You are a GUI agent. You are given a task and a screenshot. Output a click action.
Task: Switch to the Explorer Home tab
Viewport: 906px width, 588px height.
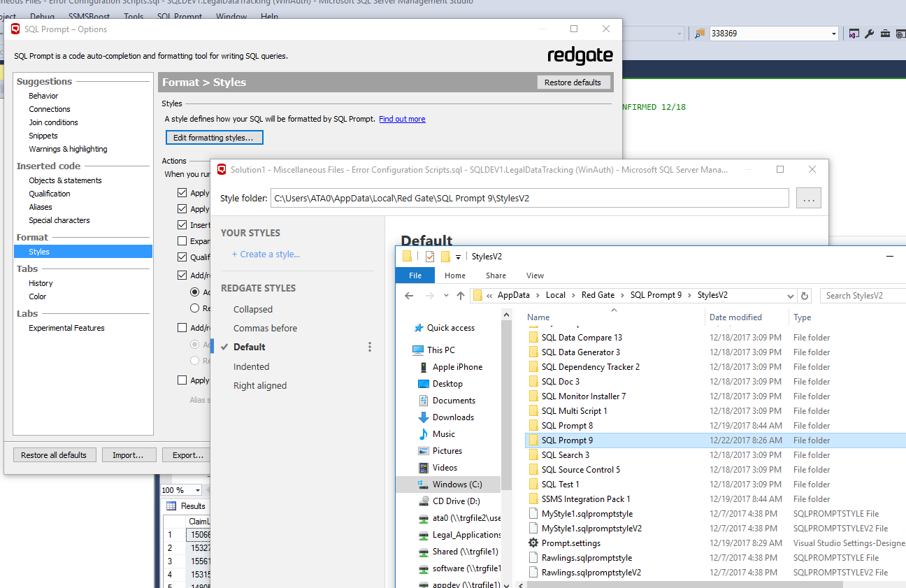pos(455,275)
